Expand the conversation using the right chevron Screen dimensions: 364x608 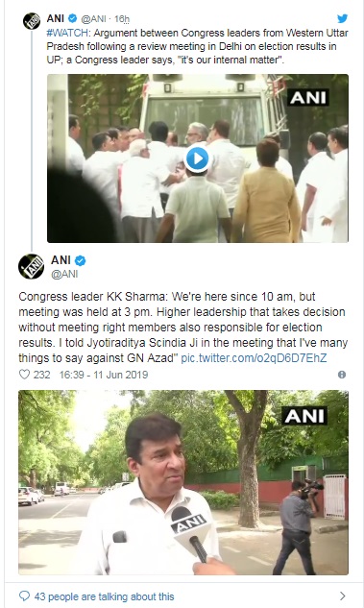pos(342,596)
